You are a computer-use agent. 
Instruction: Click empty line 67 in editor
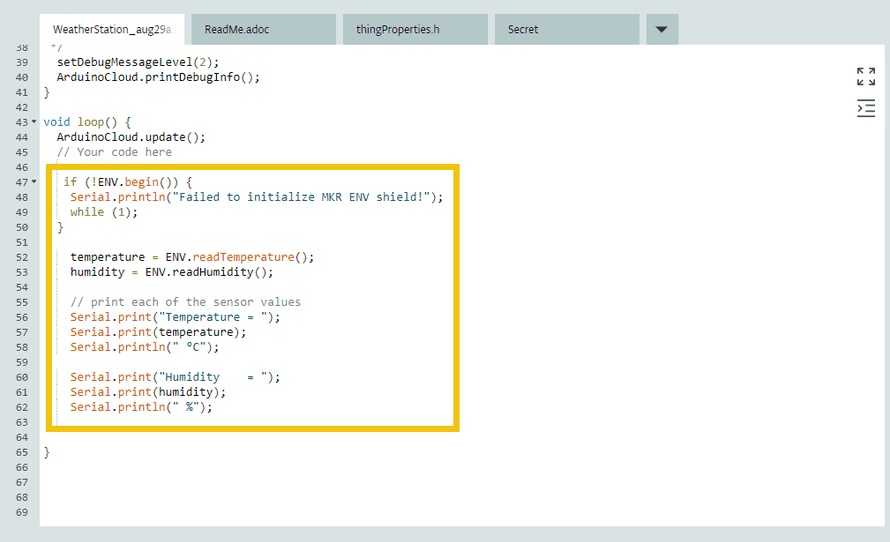point(300,482)
